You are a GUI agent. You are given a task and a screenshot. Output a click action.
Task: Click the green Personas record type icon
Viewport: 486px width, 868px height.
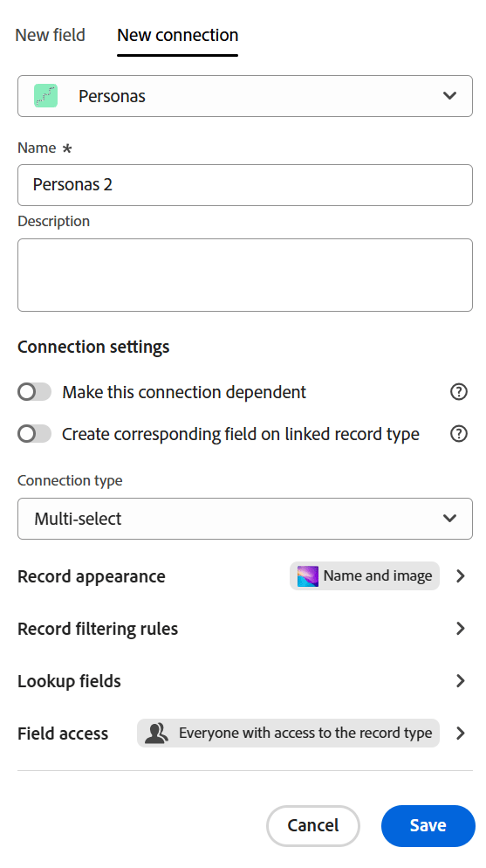click(45, 96)
